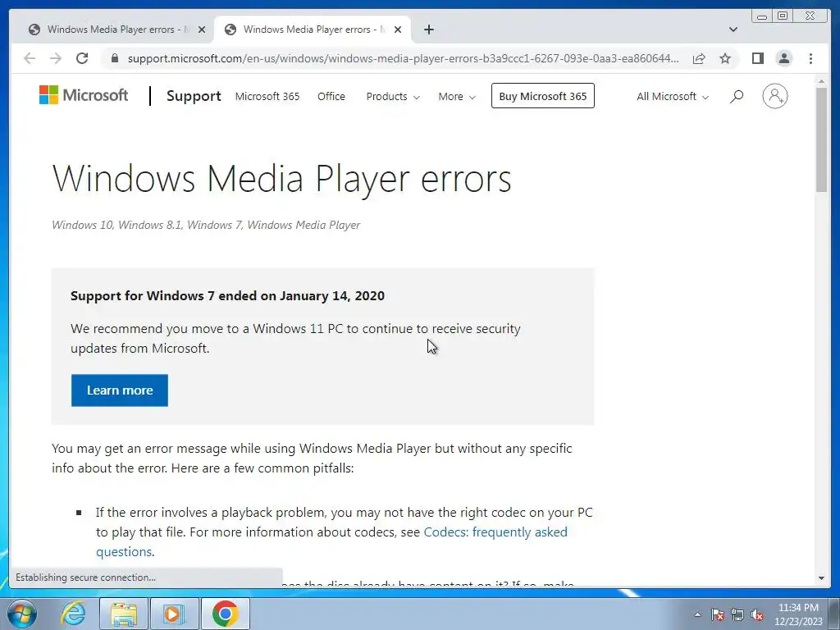
Task: View site info via the padlock icon
Action: [x=114, y=58]
